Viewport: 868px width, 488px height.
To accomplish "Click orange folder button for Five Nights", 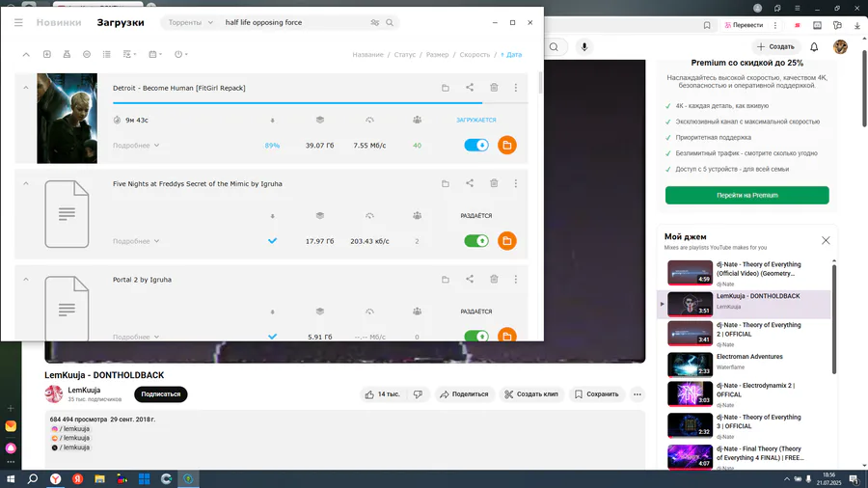I will (x=506, y=241).
